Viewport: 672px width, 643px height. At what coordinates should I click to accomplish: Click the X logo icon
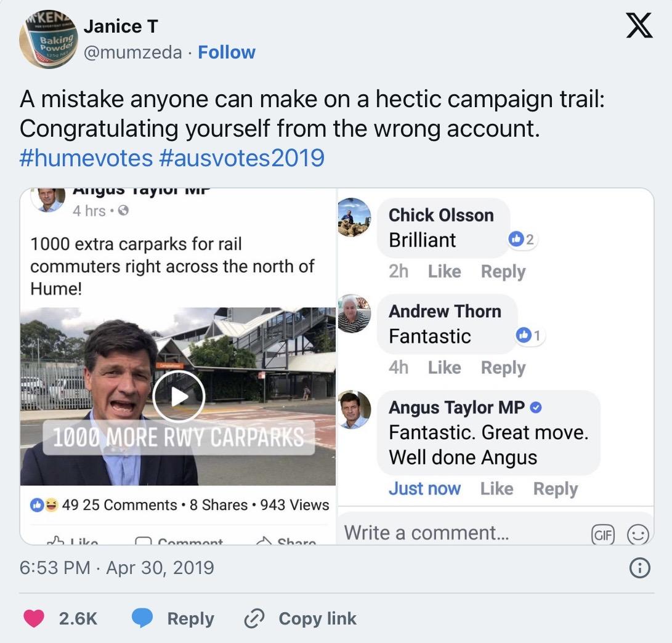(x=639, y=28)
